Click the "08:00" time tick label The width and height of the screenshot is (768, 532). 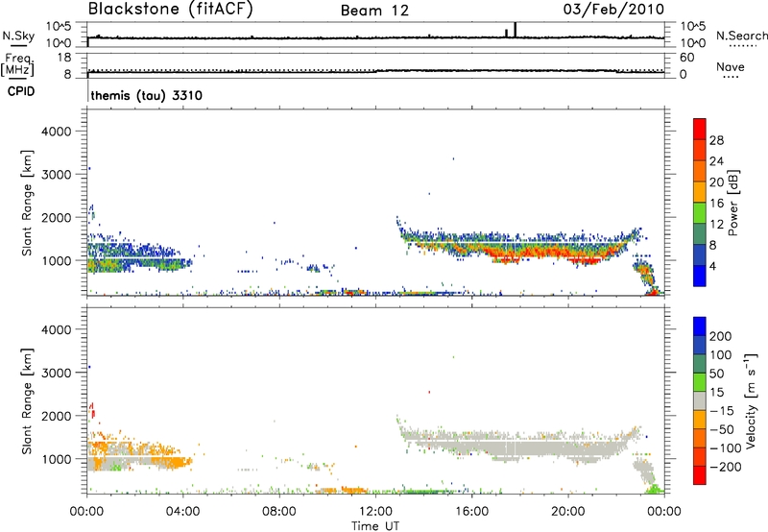pyautogui.click(x=279, y=512)
